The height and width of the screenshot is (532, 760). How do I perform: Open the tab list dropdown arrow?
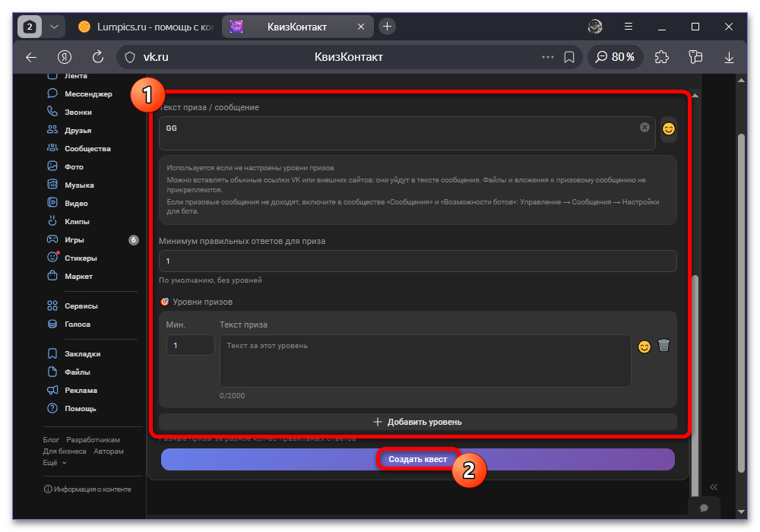54,27
